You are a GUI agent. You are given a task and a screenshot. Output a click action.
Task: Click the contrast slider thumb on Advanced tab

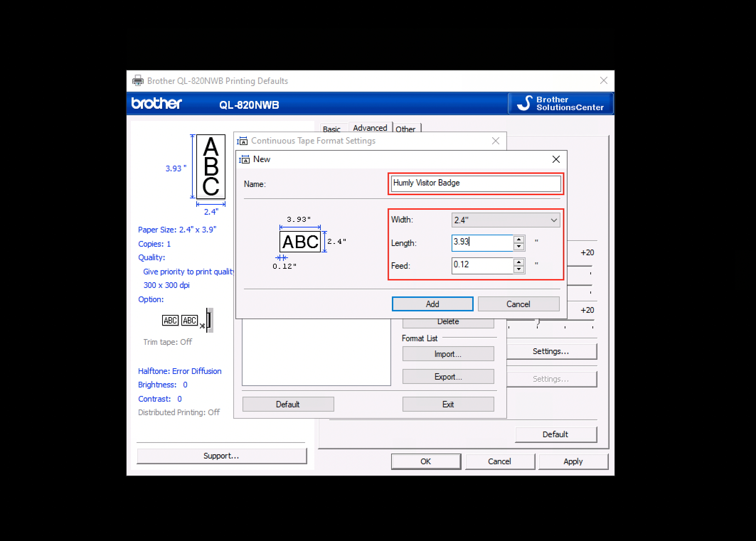[x=538, y=322]
